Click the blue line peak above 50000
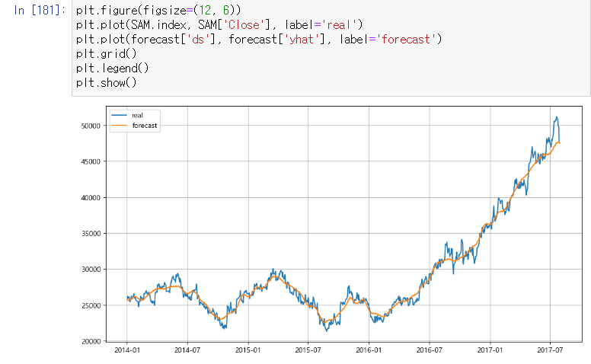 (556, 117)
